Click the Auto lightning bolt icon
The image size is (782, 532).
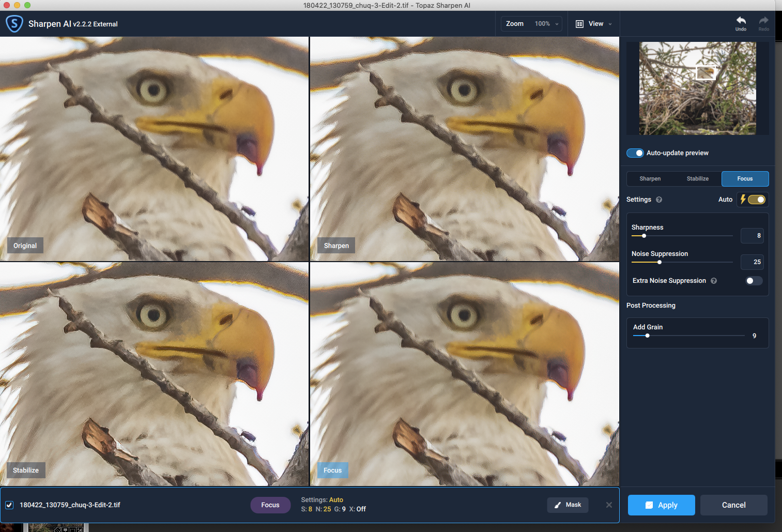tap(743, 199)
